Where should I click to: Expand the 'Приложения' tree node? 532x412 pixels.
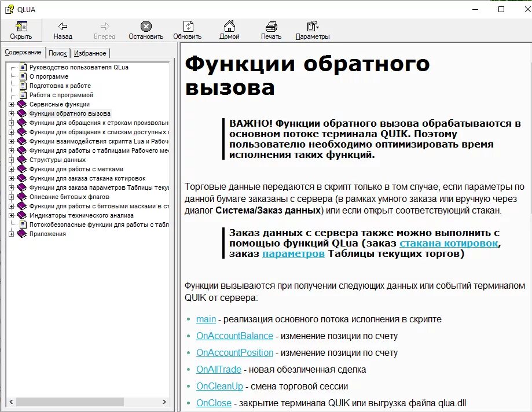click(x=11, y=234)
